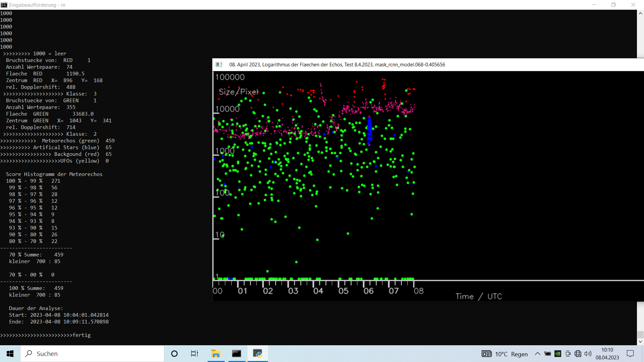This screenshot has width=644, height=362.
Task: Click the '08' hour tick on time axis
Action: 419,291
